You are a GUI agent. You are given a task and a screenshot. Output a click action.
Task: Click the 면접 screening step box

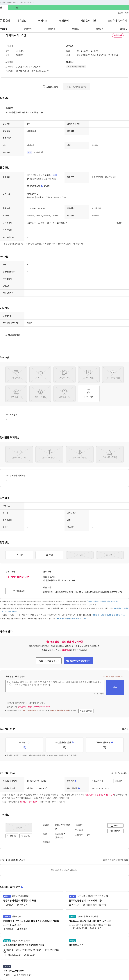[x=49, y=555]
